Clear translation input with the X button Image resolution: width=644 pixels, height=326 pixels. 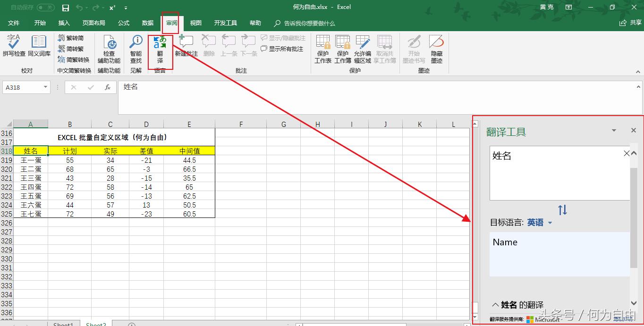pos(627,153)
